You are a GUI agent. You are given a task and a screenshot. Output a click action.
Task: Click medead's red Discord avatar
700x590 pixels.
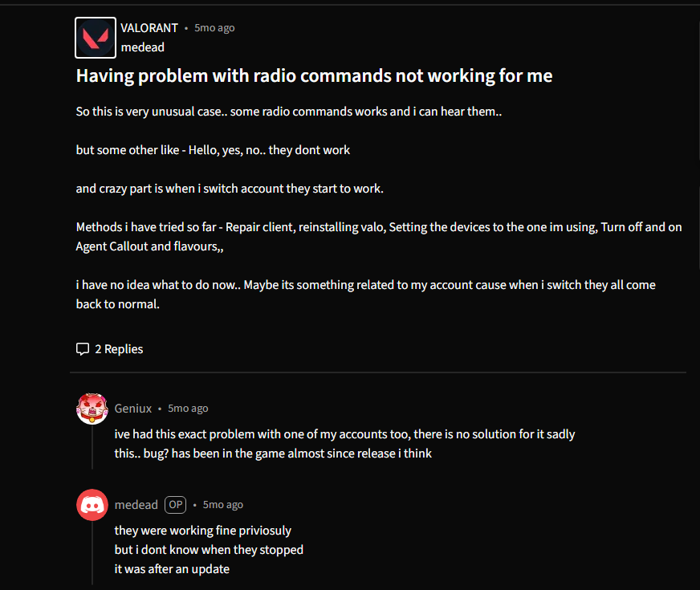[x=92, y=505]
